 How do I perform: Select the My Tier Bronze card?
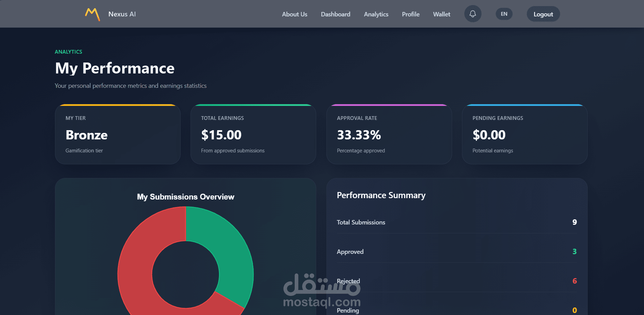tap(118, 134)
